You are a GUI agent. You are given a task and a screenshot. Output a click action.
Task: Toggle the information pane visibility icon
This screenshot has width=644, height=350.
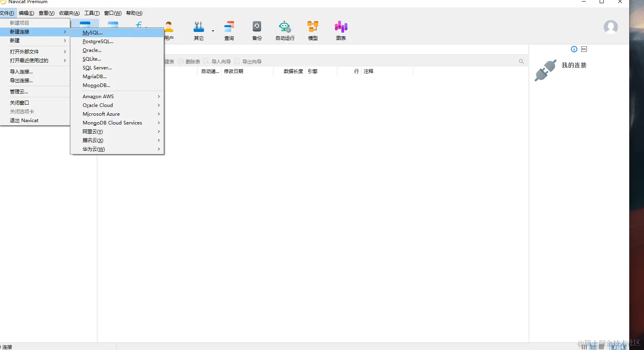coord(623,347)
